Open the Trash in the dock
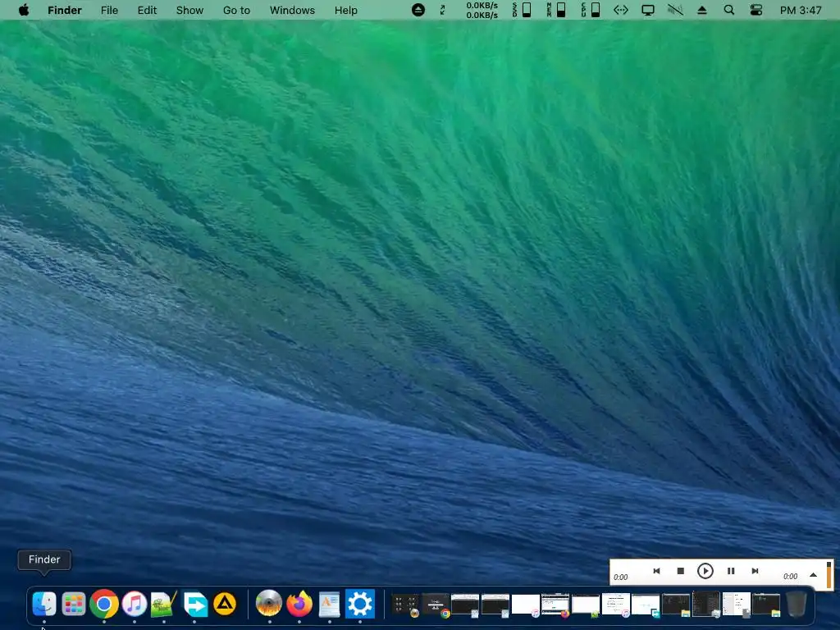840x630 pixels. pos(797,604)
